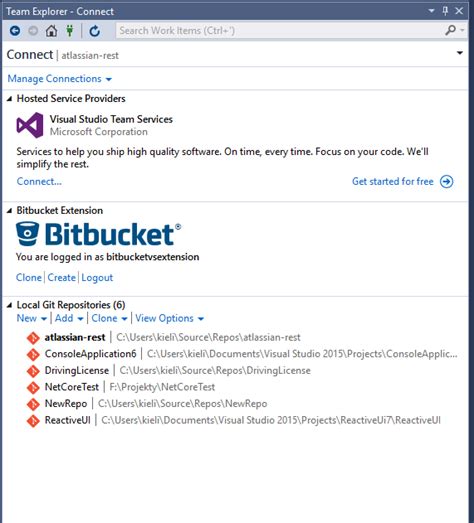Select the NetCoreTest repository name
The image size is (474, 523).
pos(72,387)
